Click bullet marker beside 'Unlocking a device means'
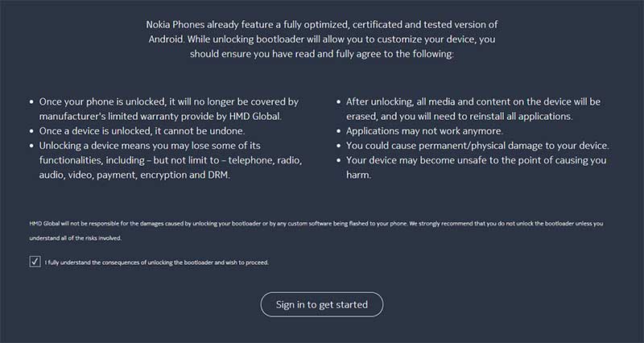644x343 pixels. 31,146
